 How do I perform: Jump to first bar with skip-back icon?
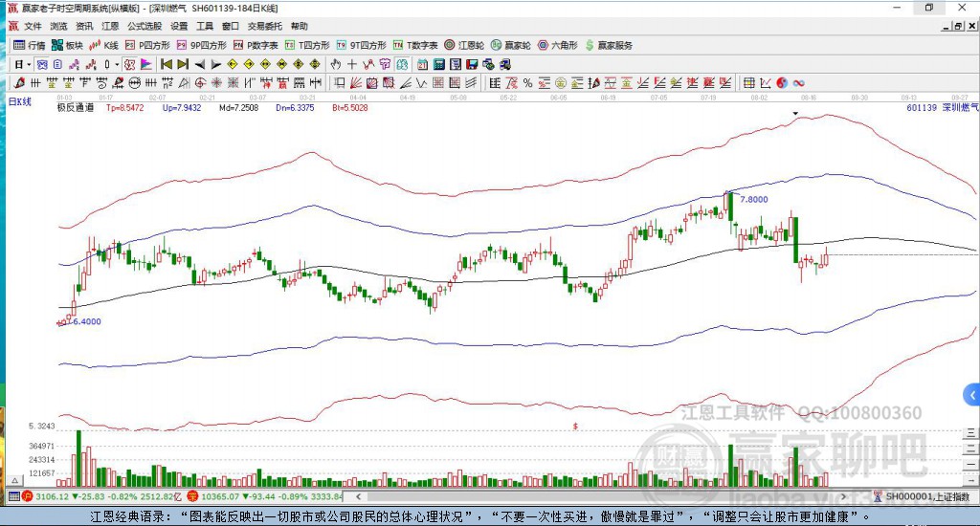click(167, 64)
